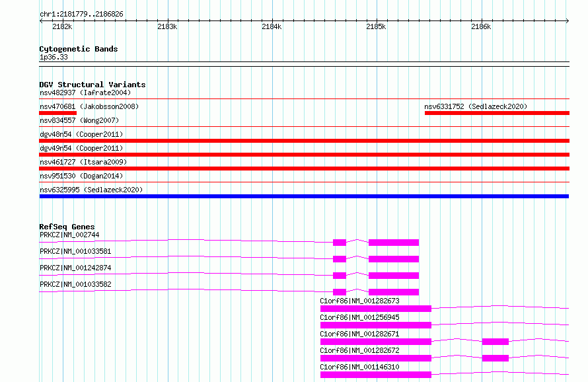
Task: Click the exon block of C1orf86 NM_001146310
Action: (x=376, y=375)
